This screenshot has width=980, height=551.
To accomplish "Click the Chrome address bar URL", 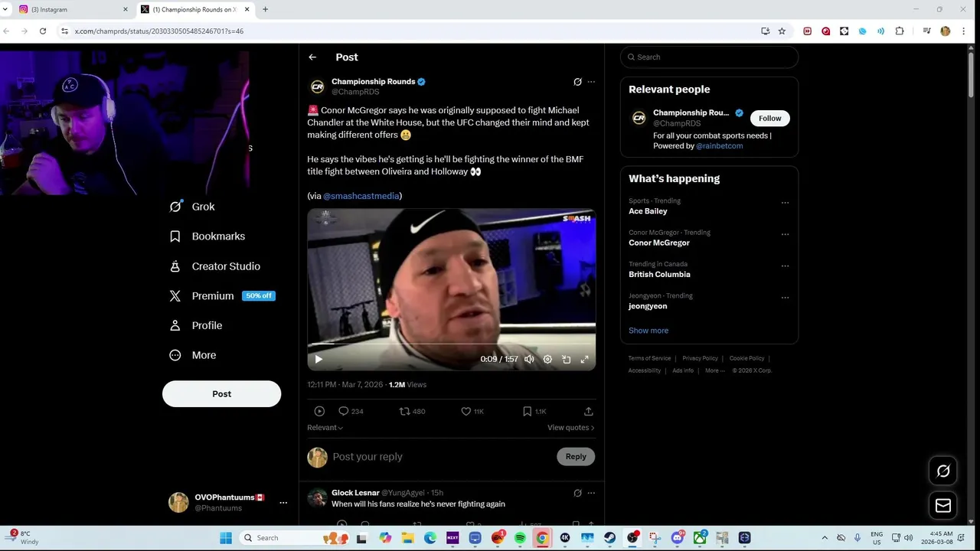I will point(158,31).
